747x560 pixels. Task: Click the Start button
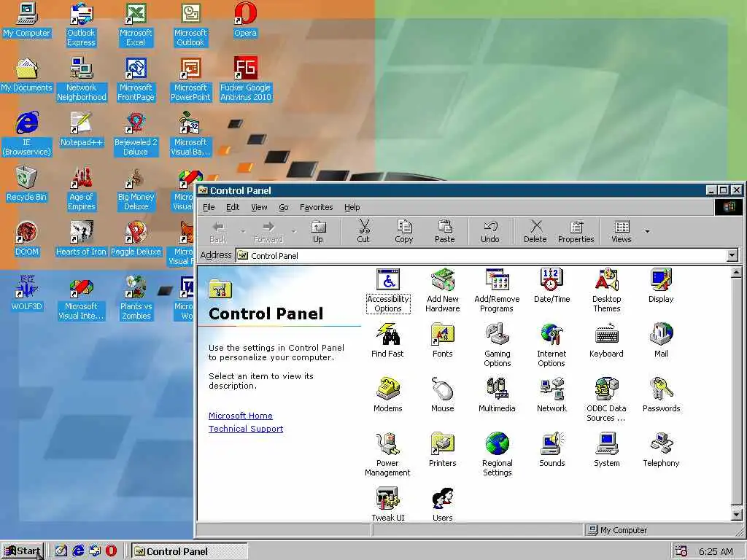tap(23, 551)
